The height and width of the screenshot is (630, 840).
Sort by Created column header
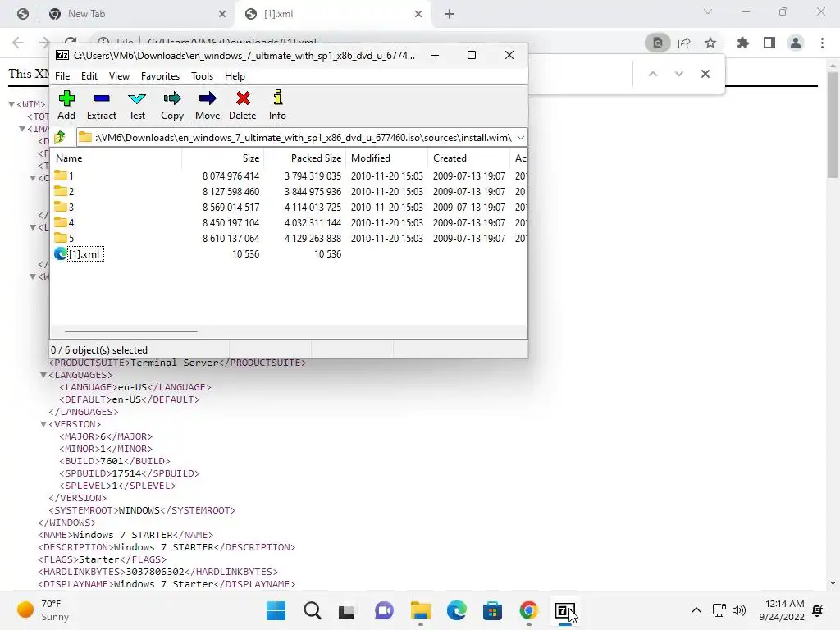coord(468,158)
